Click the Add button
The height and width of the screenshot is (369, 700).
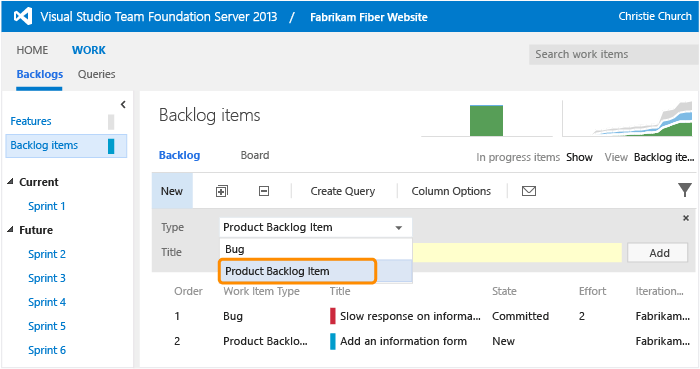658,253
